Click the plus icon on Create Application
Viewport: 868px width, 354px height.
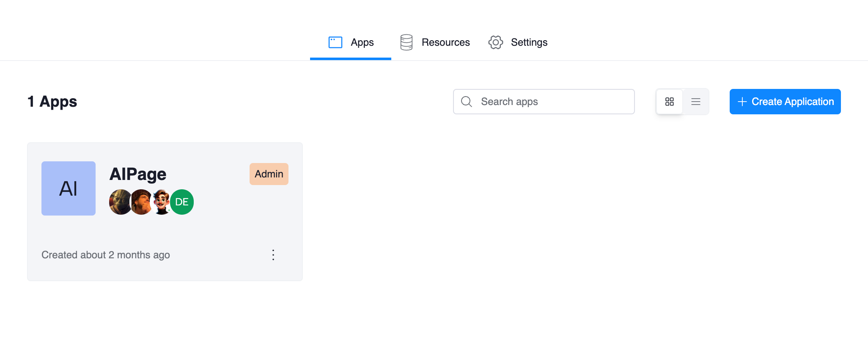click(742, 102)
